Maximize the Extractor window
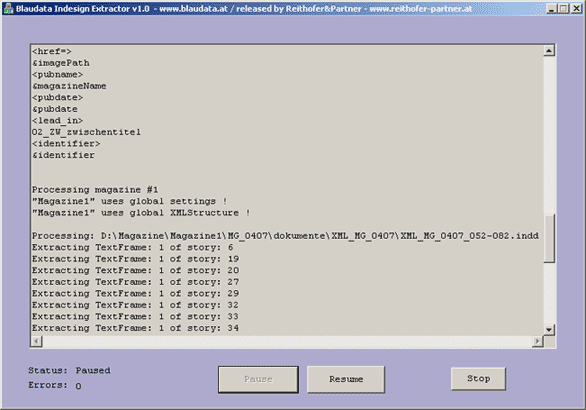The height and width of the screenshot is (410, 586). [563, 8]
